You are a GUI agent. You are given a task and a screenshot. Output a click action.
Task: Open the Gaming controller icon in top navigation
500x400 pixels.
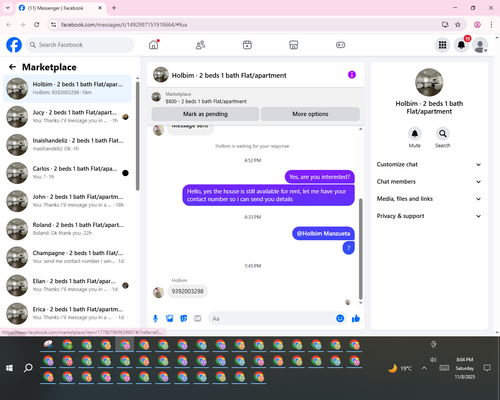point(340,45)
